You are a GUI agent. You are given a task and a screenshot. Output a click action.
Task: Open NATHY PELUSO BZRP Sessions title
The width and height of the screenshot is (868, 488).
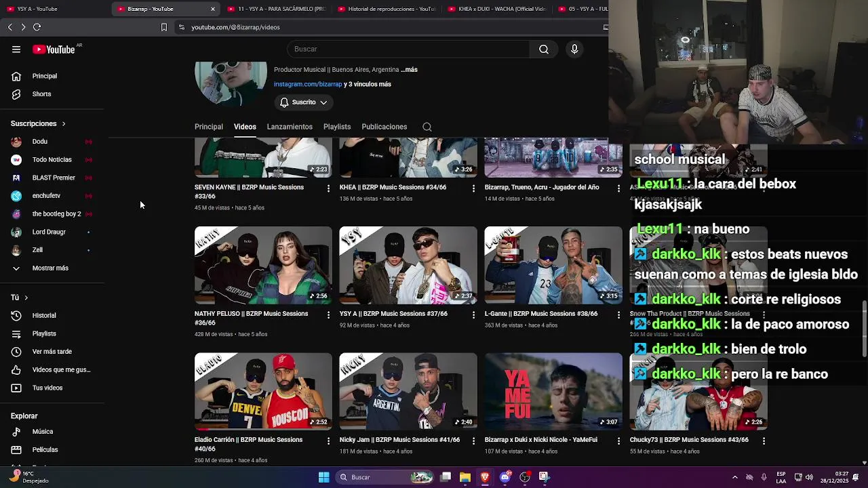click(251, 319)
